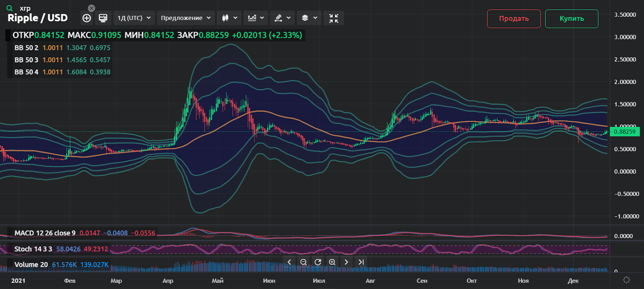Open the layers templates dropdown
644x289 pixels.
coord(309,18)
